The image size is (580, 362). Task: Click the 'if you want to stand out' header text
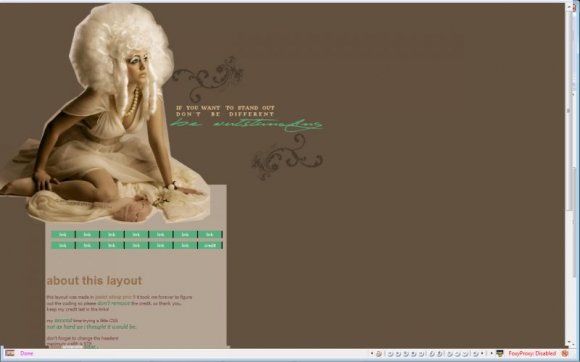point(225,108)
